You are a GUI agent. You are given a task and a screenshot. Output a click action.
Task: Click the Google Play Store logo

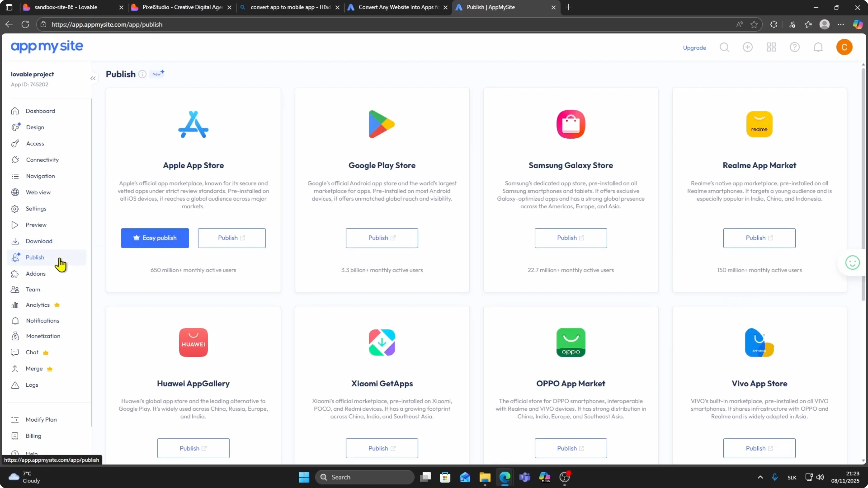click(382, 124)
